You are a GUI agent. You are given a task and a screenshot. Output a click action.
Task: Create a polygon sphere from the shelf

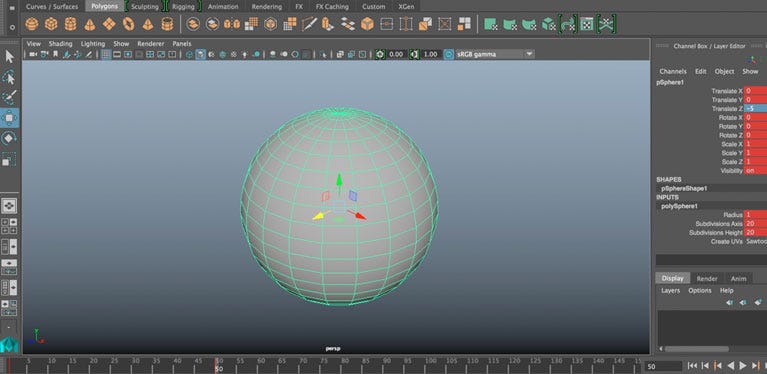pyautogui.click(x=32, y=24)
